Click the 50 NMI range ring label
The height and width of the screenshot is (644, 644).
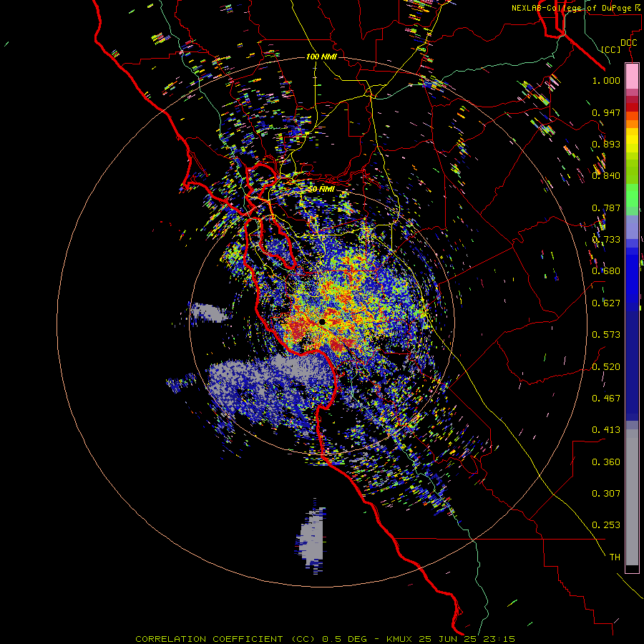pyautogui.click(x=321, y=190)
